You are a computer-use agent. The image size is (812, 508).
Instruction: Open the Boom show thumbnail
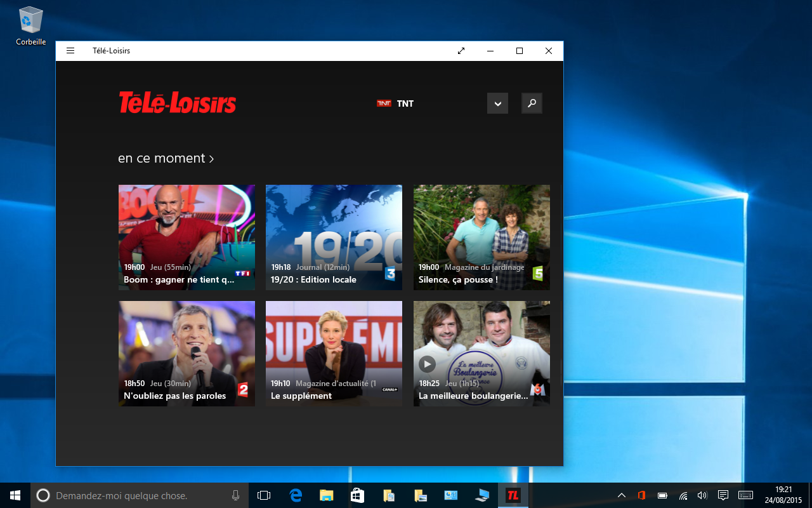(x=187, y=237)
